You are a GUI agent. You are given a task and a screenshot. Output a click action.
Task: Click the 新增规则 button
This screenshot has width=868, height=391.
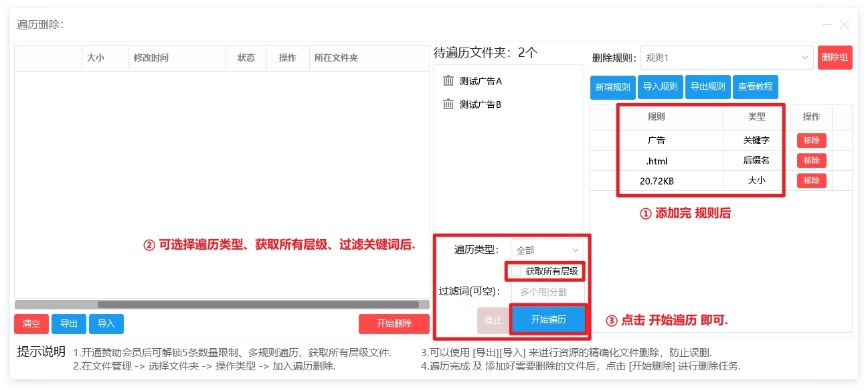click(x=612, y=87)
